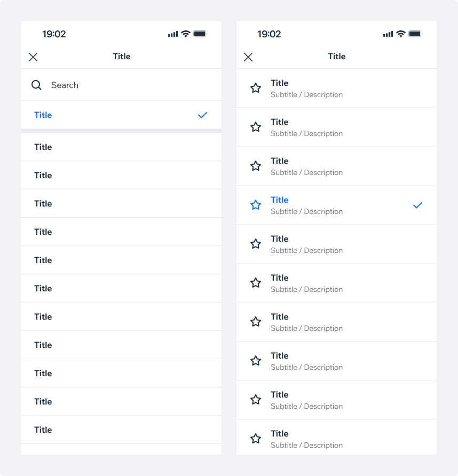
Task: Close the right panel using the X
Action: (248, 57)
